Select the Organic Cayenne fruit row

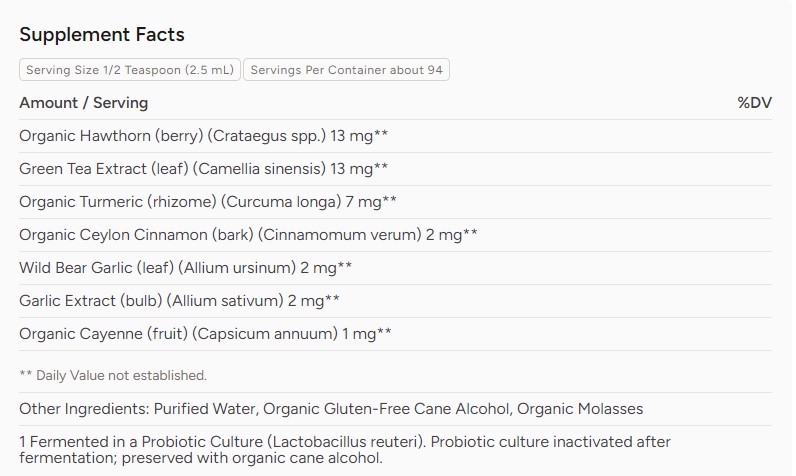(395, 334)
